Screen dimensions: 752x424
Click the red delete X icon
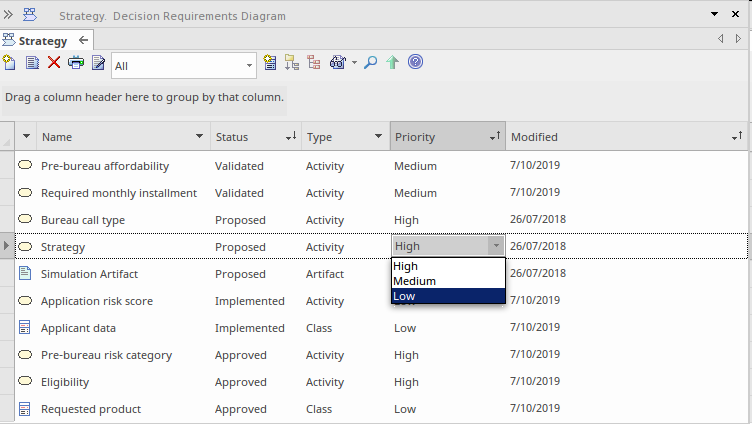coord(54,63)
